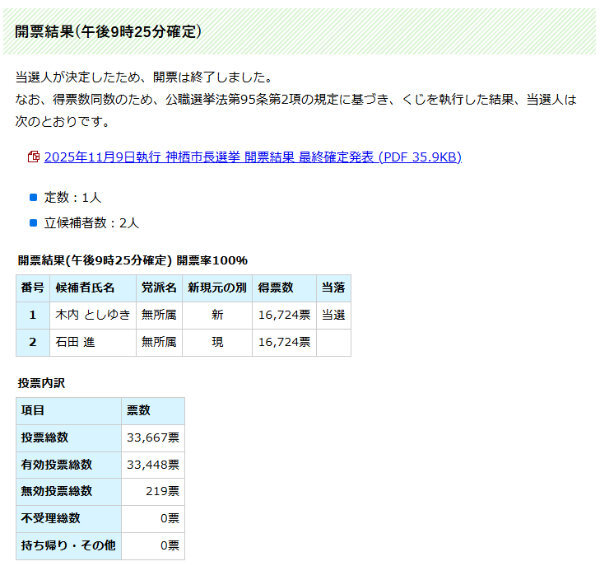
Task: Click 16,724票 in 石田's row
Action: click(x=284, y=342)
